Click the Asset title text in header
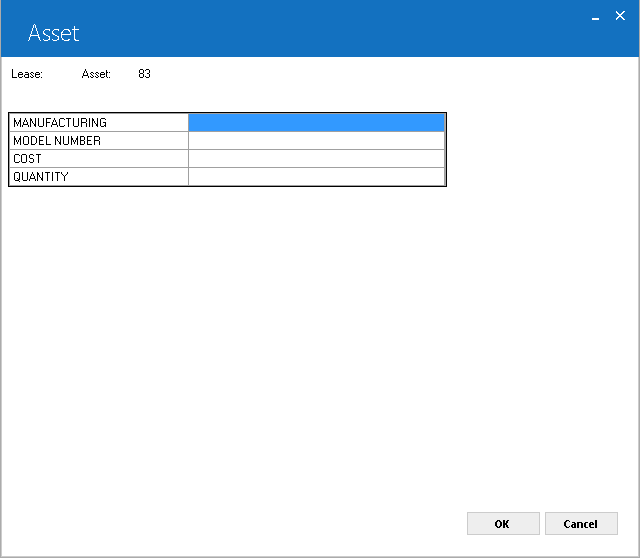Screen dimensions: 640x558 click(53, 33)
